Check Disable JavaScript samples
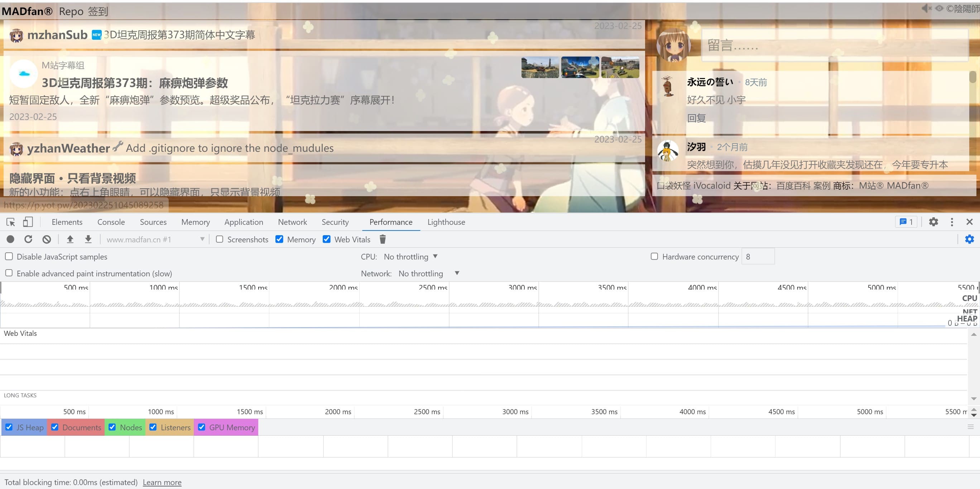Image resolution: width=980 pixels, height=489 pixels. [9, 256]
